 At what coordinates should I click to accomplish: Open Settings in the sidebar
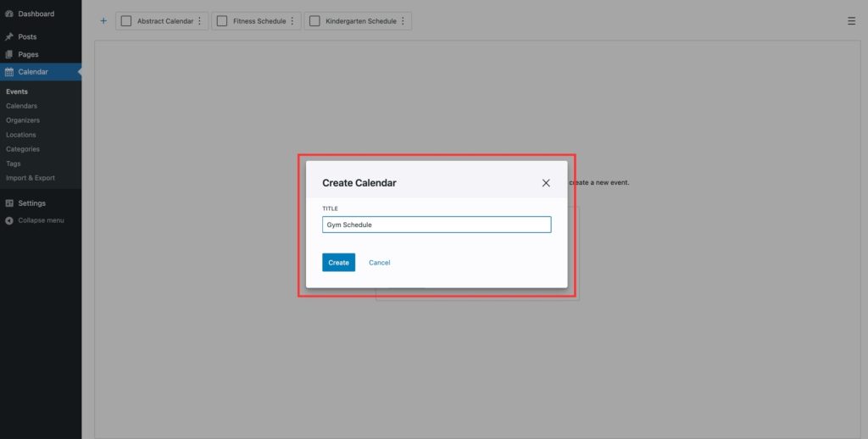tap(31, 203)
